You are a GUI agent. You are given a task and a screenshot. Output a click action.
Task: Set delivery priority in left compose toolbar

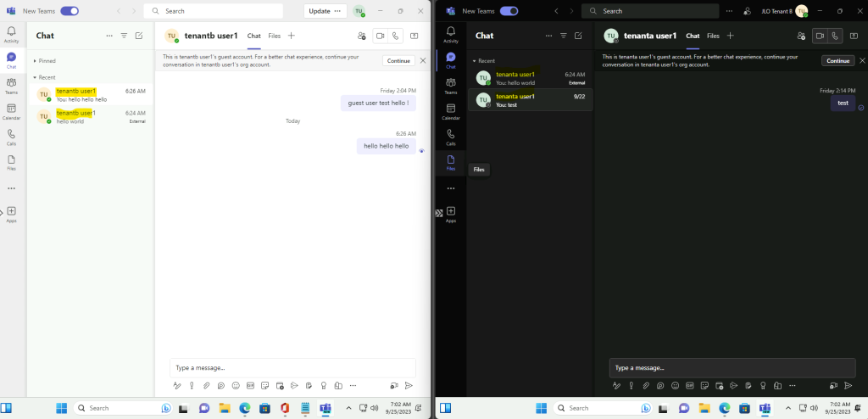point(192,385)
